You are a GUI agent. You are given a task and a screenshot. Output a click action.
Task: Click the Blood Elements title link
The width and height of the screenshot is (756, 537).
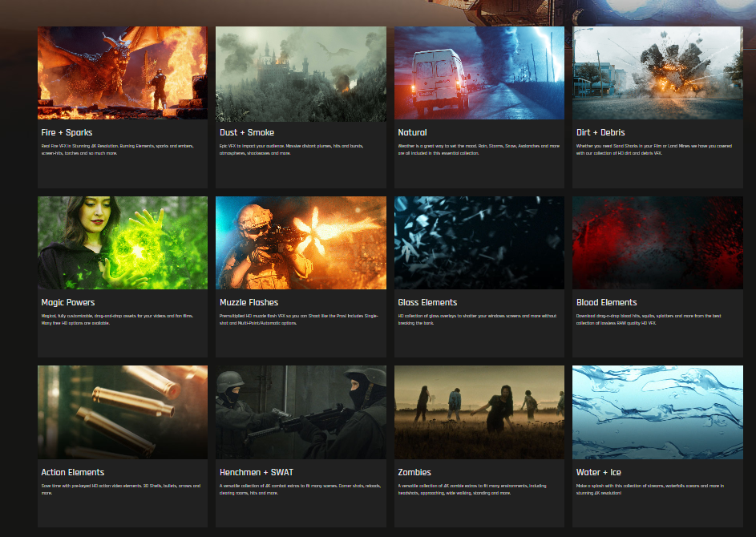click(606, 302)
